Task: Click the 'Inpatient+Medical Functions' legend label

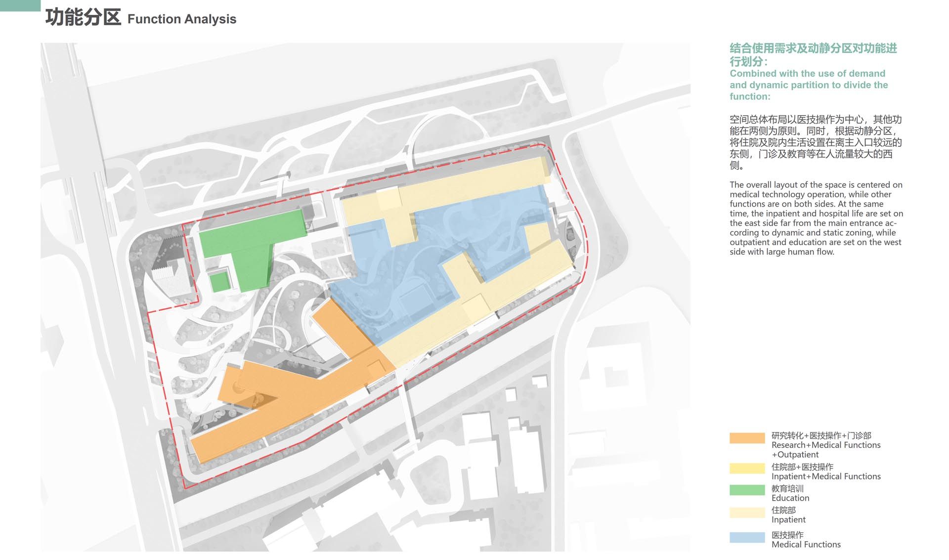Action: click(x=826, y=476)
